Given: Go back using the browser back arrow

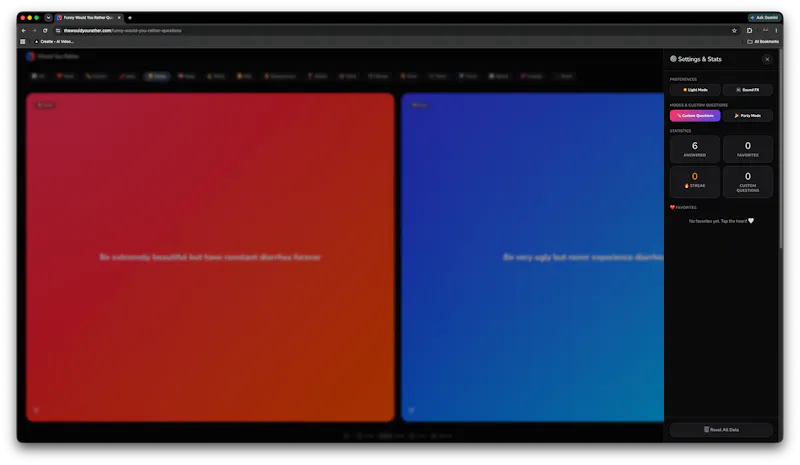Looking at the screenshot, I should point(23,31).
